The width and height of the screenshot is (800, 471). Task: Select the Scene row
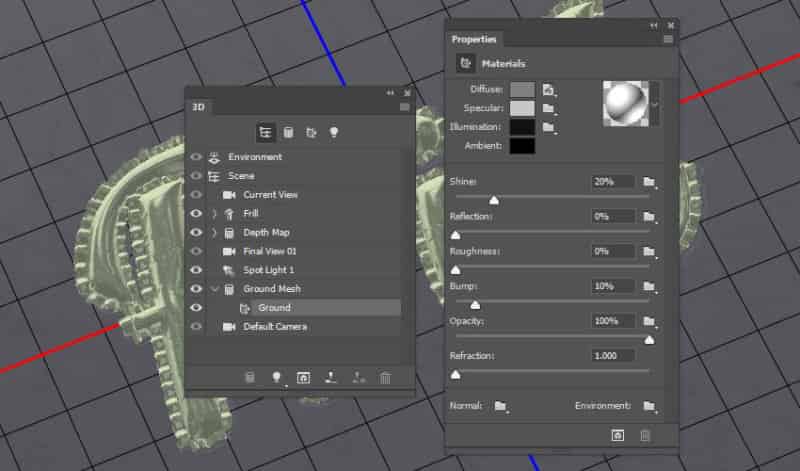(x=304, y=176)
